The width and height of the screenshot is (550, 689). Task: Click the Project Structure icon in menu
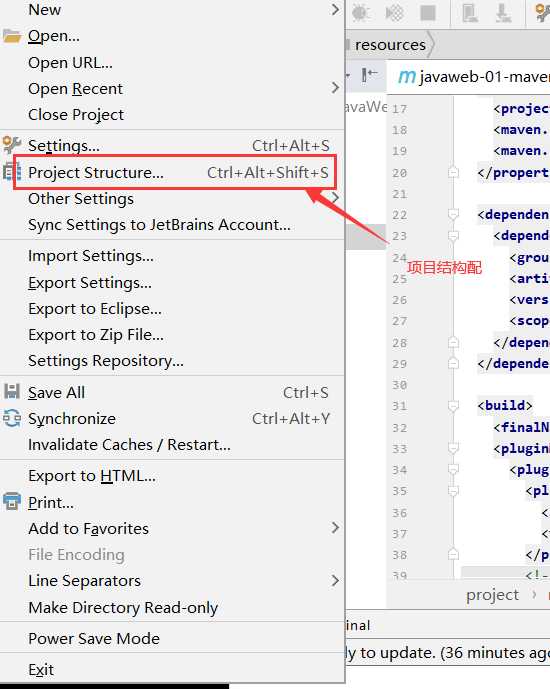(x=11, y=172)
